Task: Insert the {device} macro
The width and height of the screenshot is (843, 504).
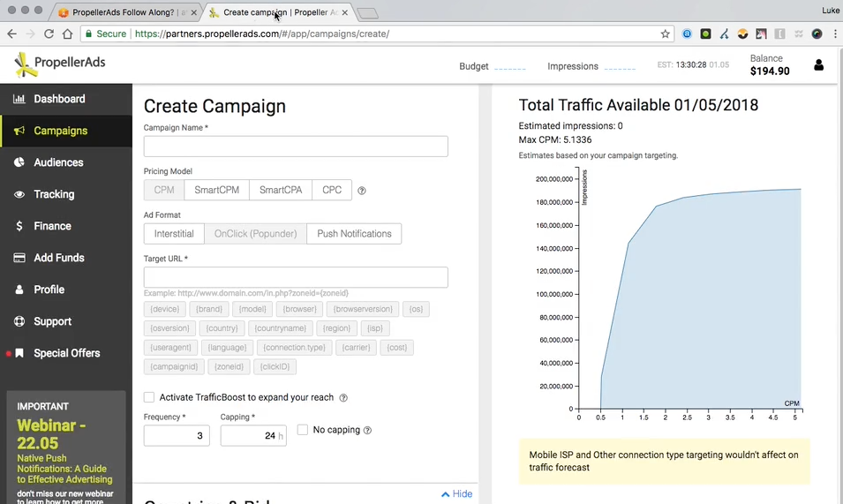Action: (x=165, y=309)
